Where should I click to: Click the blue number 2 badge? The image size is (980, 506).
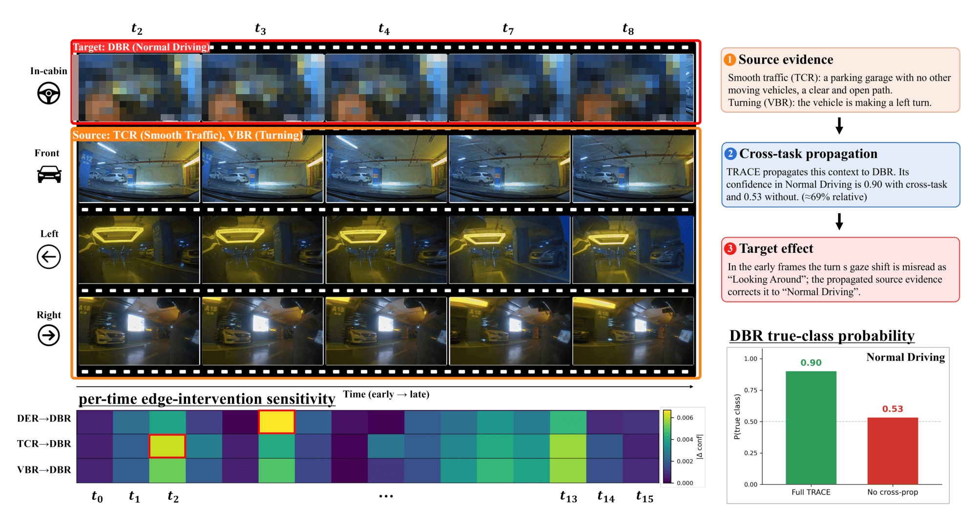pyautogui.click(x=730, y=154)
